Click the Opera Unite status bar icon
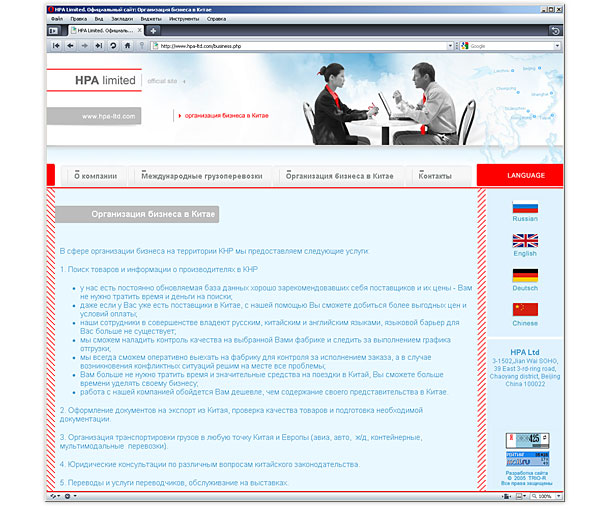The height and width of the screenshot is (510, 610). [68, 496]
